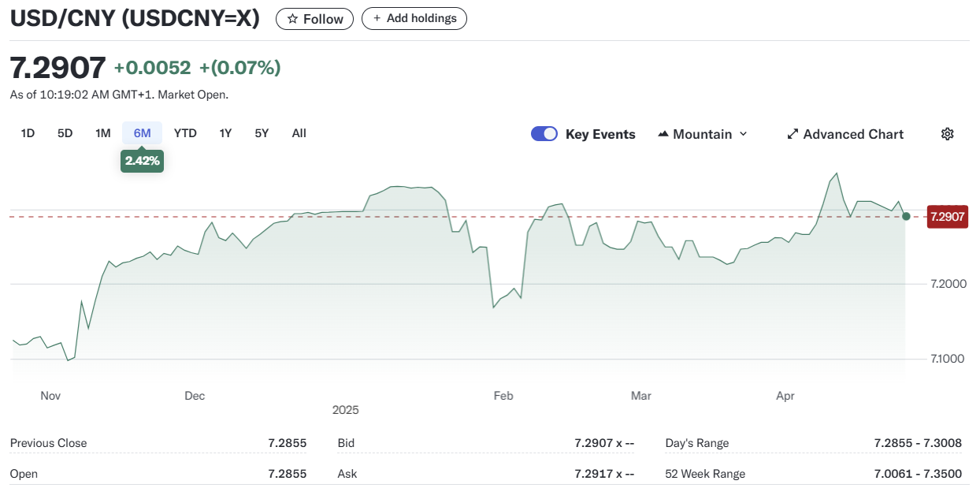Click the 2.42% performance badge
Viewport: 980px width, 488px height.
[142, 161]
